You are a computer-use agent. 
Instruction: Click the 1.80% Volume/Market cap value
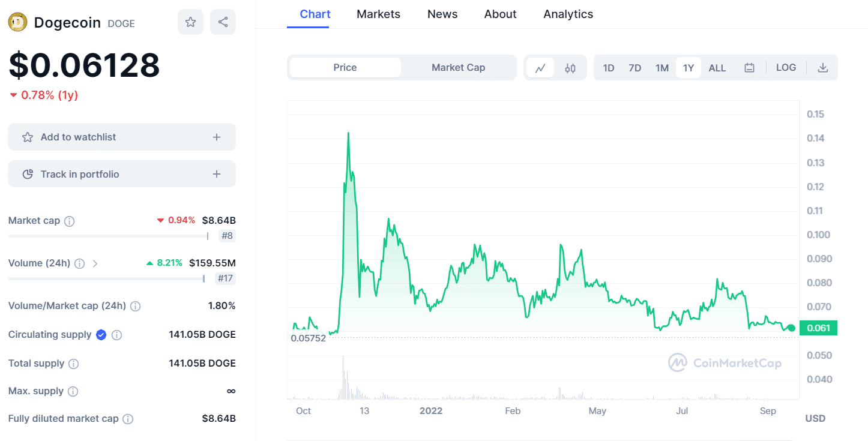(x=222, y=305)
